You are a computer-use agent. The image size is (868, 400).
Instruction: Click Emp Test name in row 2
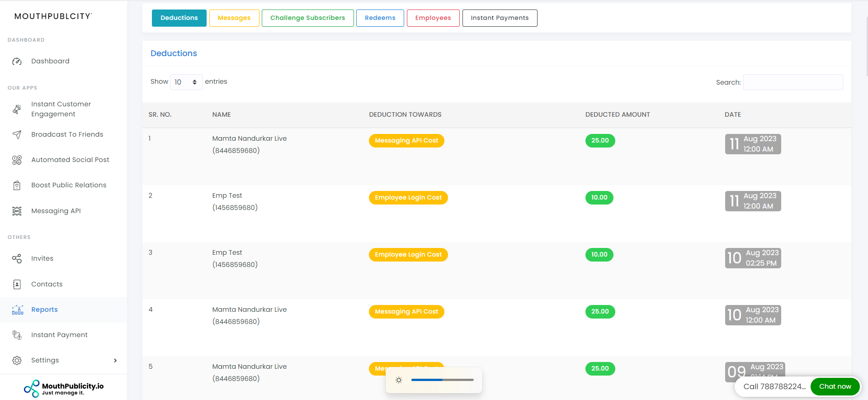pos(227,195)
